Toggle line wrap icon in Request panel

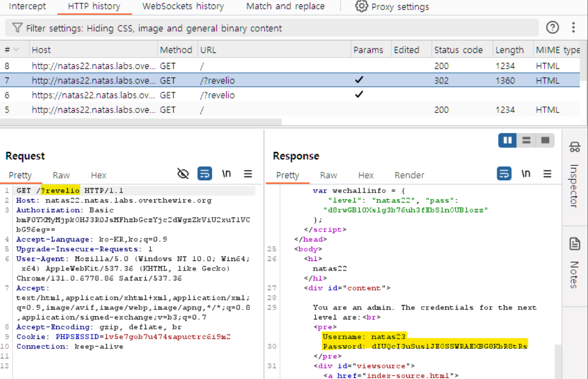[205, 174]
